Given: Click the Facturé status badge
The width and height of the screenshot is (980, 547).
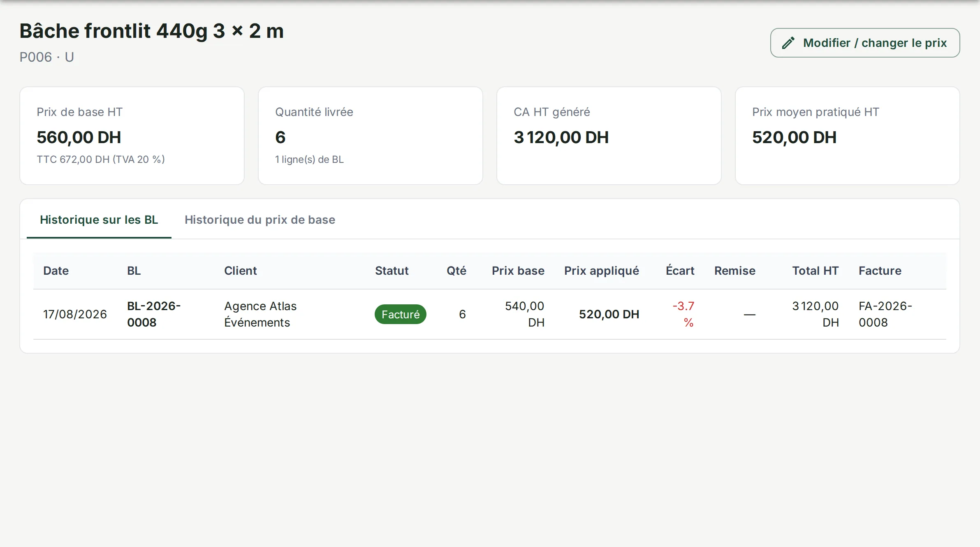Looking at the screenshot, I should click(x=400, y=314).
